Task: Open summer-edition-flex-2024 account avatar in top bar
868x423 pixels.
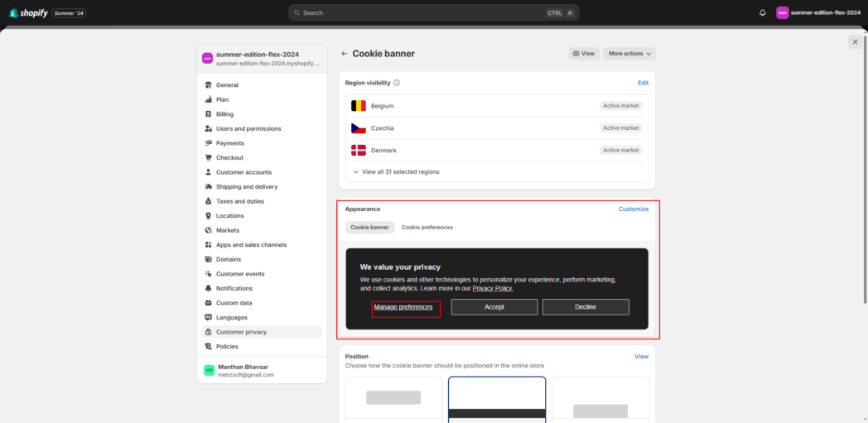Action: 782,12
